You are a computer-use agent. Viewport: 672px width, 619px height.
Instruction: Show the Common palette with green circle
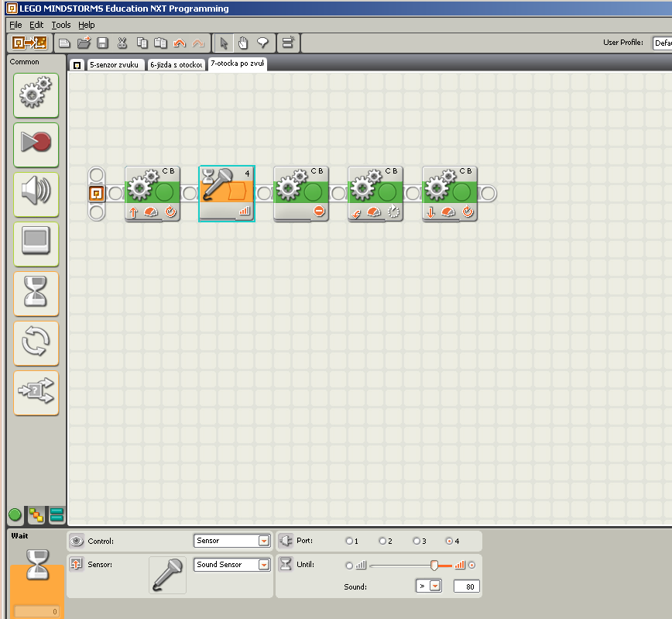coord(15,514)
